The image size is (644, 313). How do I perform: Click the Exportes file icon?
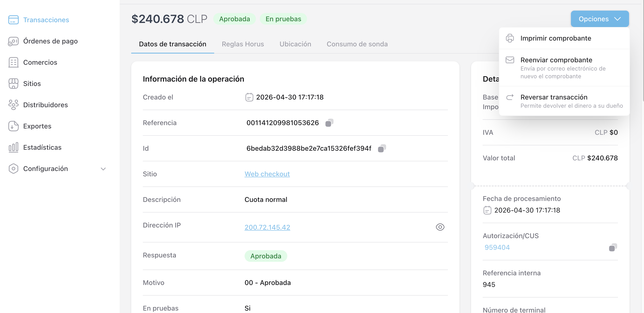[x=13, y=126]
